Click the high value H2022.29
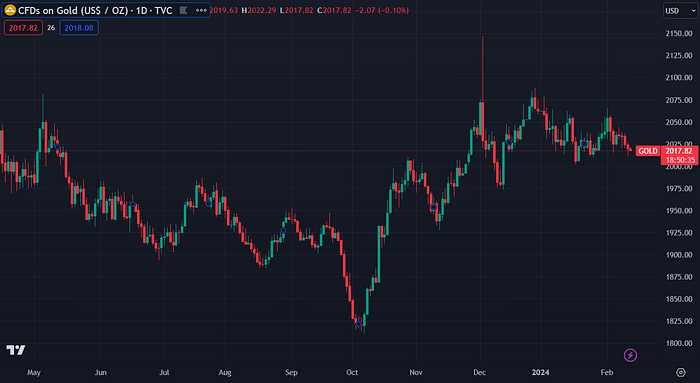This screenshot has height=383, width=700. (259, 10)
